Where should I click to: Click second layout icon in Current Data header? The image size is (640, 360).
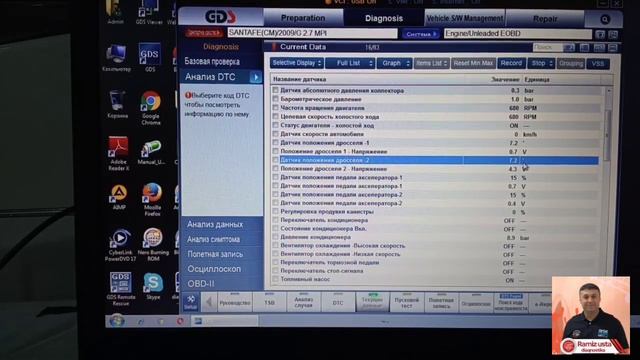click(599, 48)
